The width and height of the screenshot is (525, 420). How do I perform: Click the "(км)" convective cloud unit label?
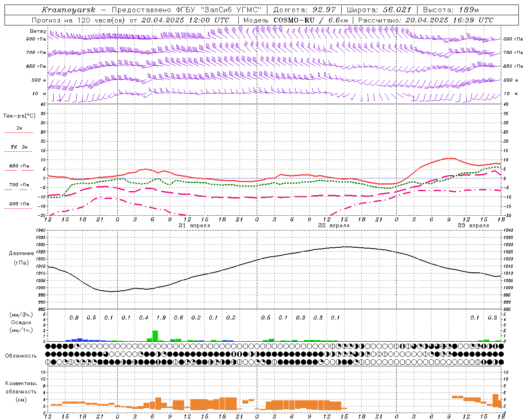[x=21, y=399]
